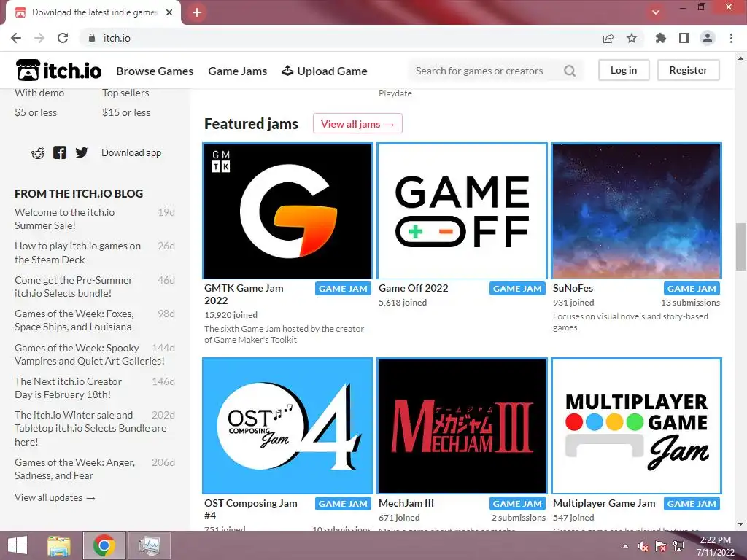This screenshot has width=747, height=560.
Task: Open a new tab with plus button
Action: click(197, 12)
